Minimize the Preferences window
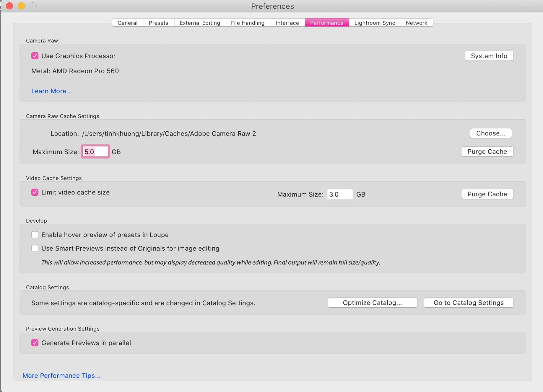 pos(21,6)
